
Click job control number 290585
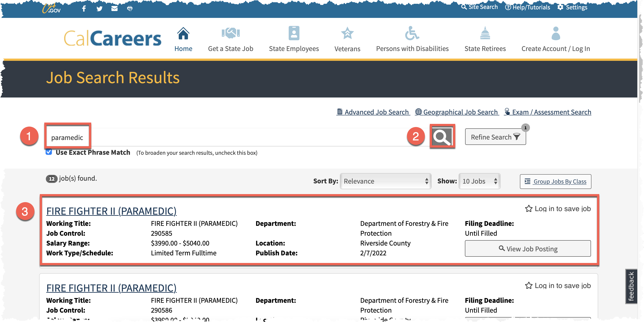[161, 233]
